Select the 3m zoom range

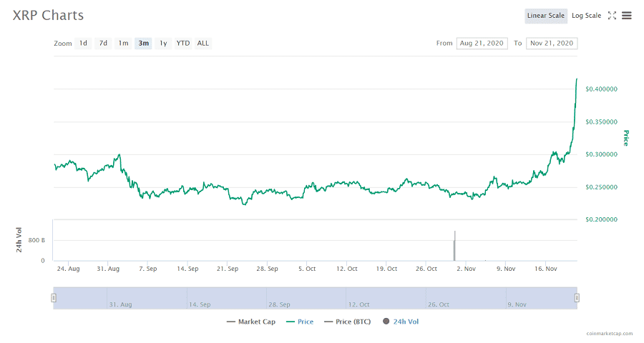click(x=143, y=43)
